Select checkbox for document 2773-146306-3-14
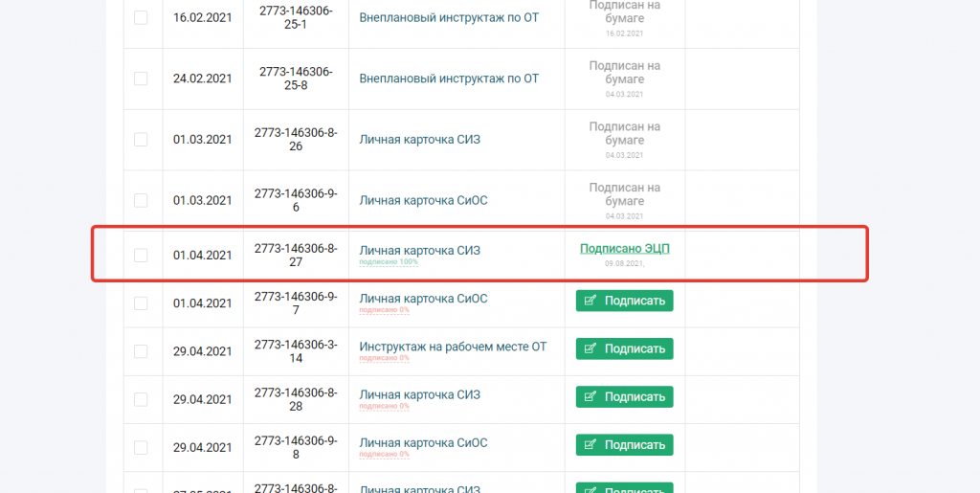This screenshot has height=493, width=980. tap(141, 351)
